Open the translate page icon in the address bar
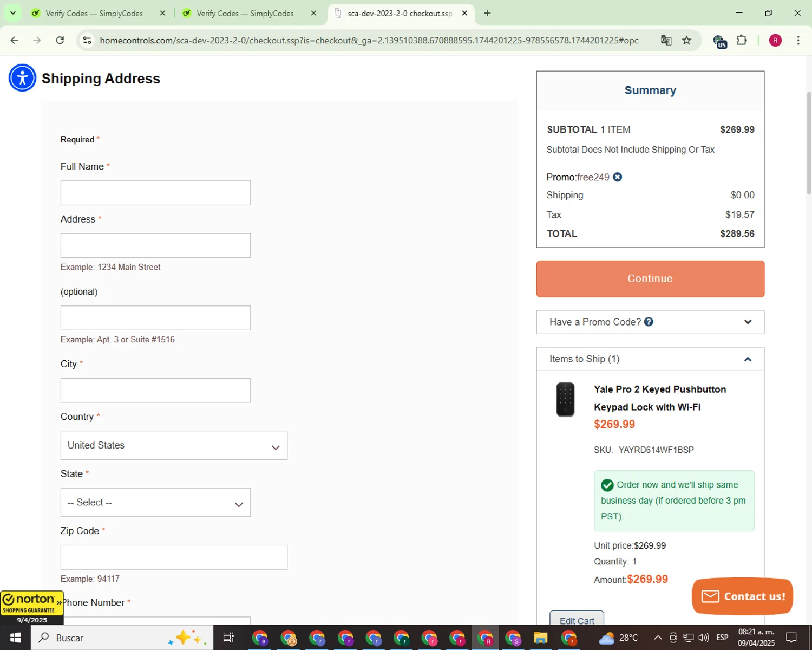The width and height of the screenshot is (812, 650). (x=666, y=40)
